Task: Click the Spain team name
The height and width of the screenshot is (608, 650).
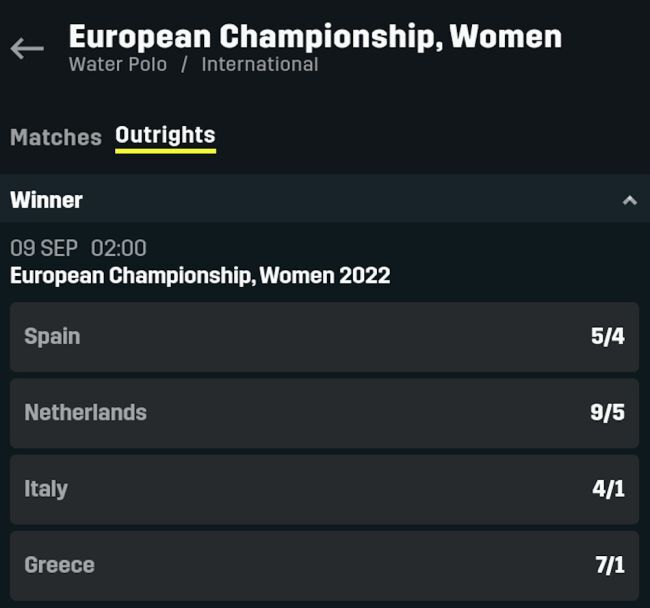Action: 52,337
